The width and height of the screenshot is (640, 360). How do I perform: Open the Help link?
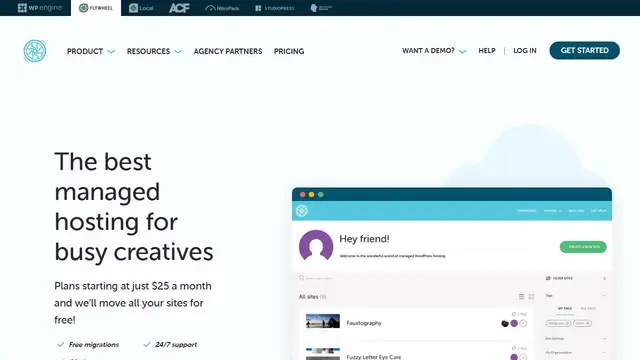click(x=487, y=51)
